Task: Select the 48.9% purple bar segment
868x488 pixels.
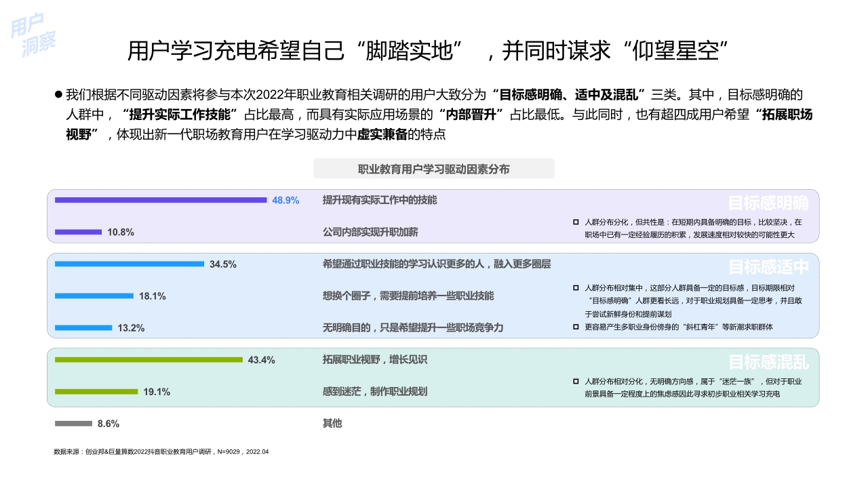Action: pyautogui.click(x=159, y=201)
